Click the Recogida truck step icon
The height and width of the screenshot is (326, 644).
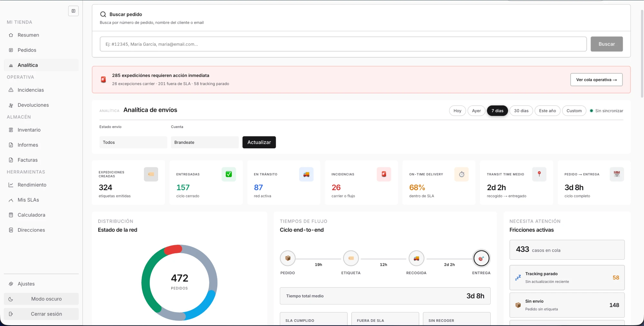pos(416,258)
